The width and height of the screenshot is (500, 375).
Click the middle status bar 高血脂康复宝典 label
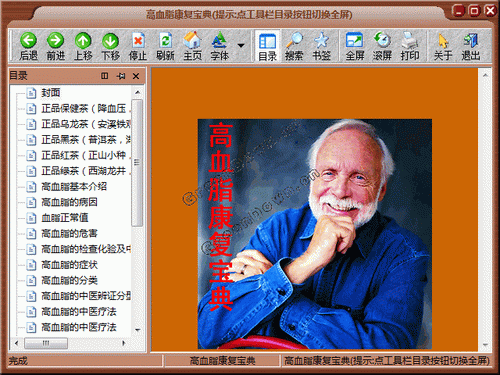222,361
